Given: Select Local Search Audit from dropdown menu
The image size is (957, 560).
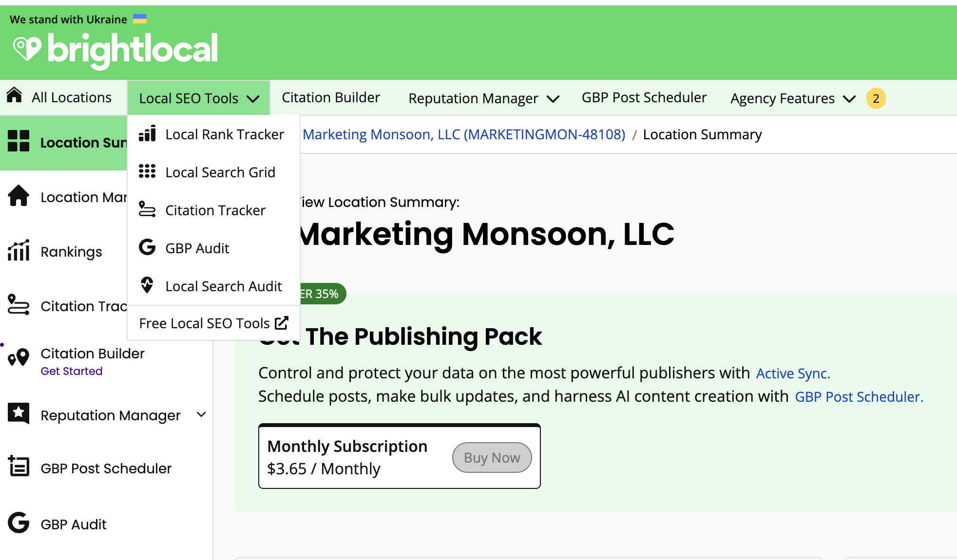Looking at the screenshot, I should (213, 286).
